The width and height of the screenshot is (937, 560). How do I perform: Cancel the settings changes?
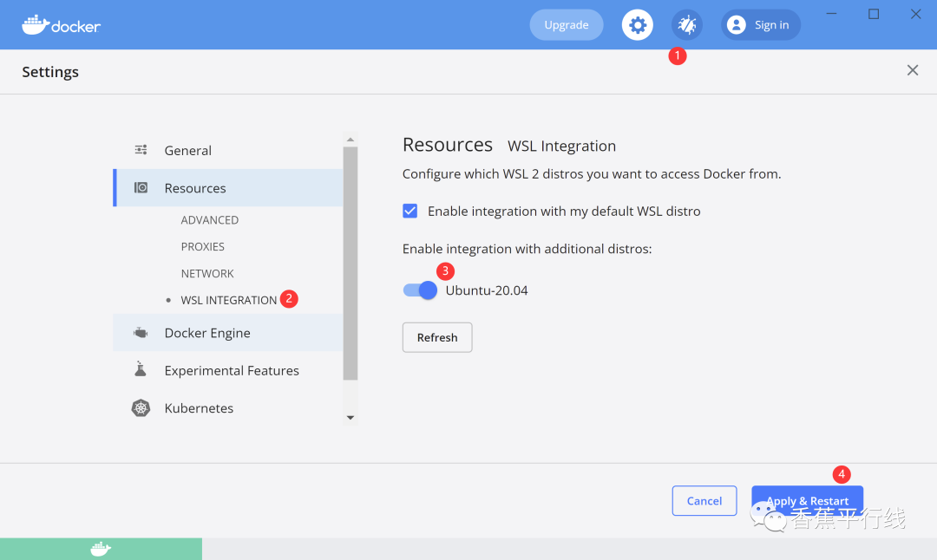coord(704,500)
